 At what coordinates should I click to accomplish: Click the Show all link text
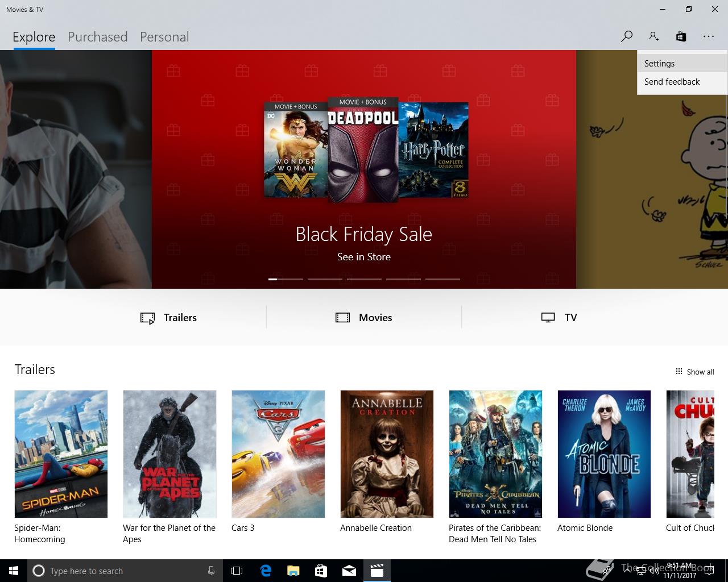click(700, 372)
